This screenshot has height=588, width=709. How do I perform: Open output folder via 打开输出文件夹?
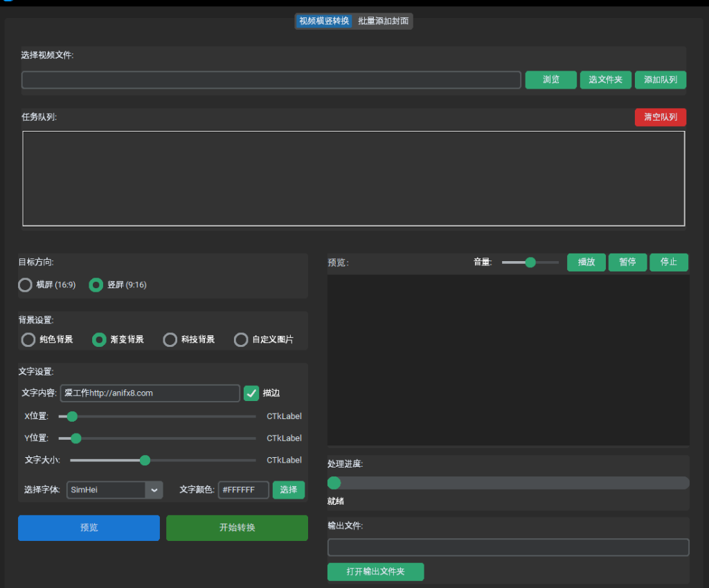pyautogui.click(x=376, y=571)
